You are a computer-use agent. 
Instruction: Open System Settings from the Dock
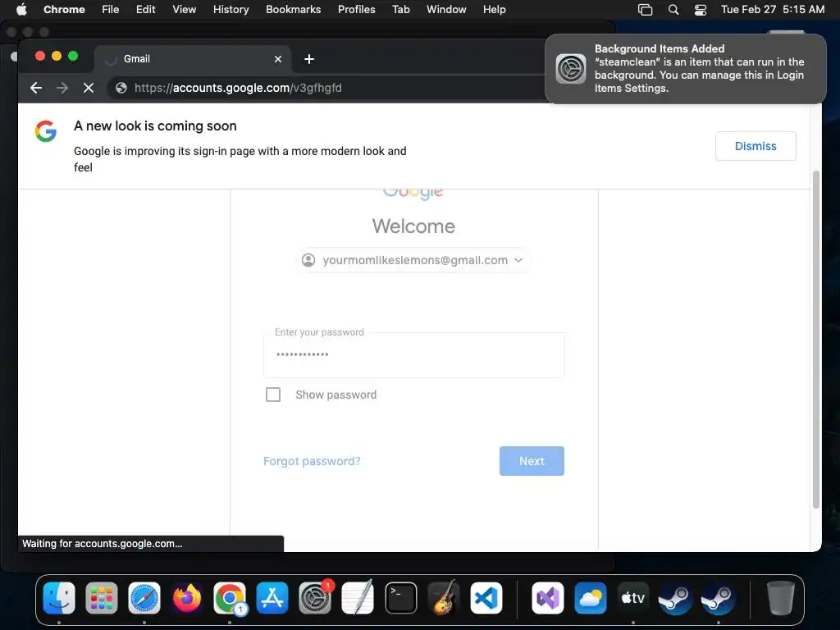[x=315, y=598]
